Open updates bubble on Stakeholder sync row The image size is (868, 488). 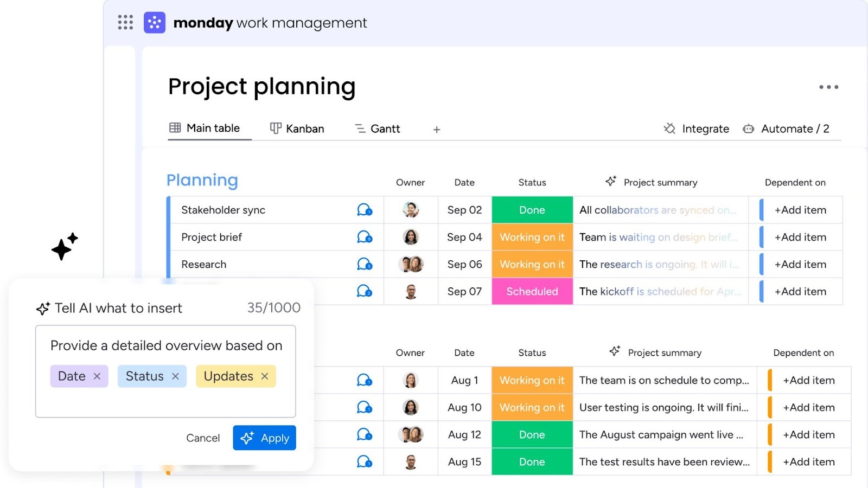point(364,210)
